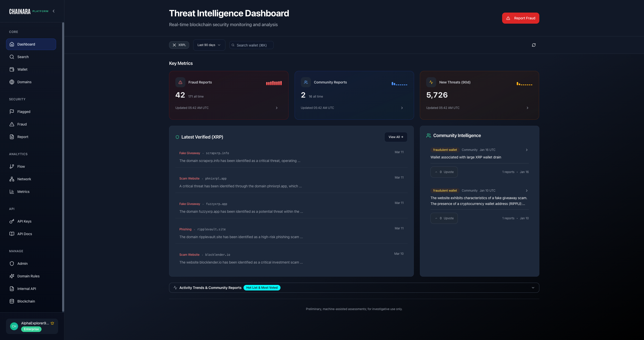Click the Jan 16 'fraudulent wallet' tag
Screen dimensions: 644x340
[x=445, y=150]
